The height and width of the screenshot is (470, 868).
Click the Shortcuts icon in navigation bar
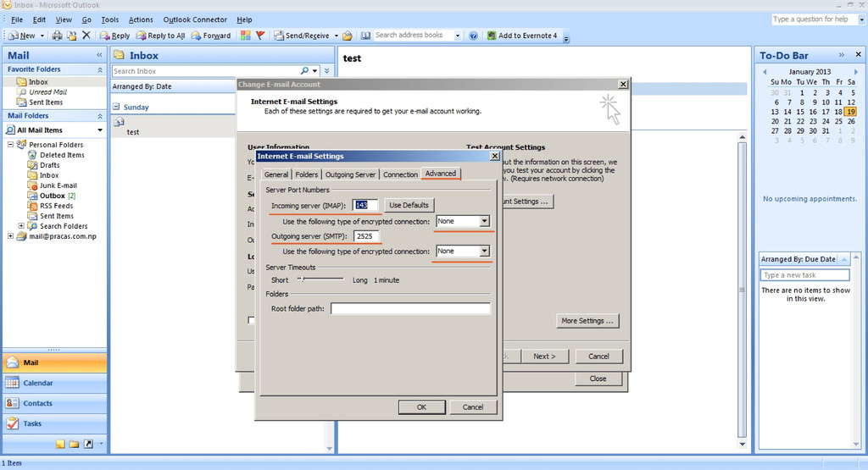(88, 444)
